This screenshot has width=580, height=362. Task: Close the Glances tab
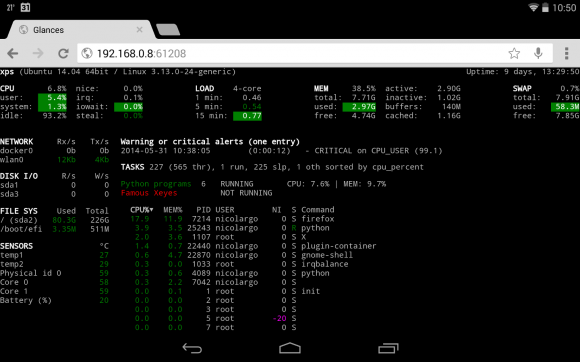(x=139, y=30)
